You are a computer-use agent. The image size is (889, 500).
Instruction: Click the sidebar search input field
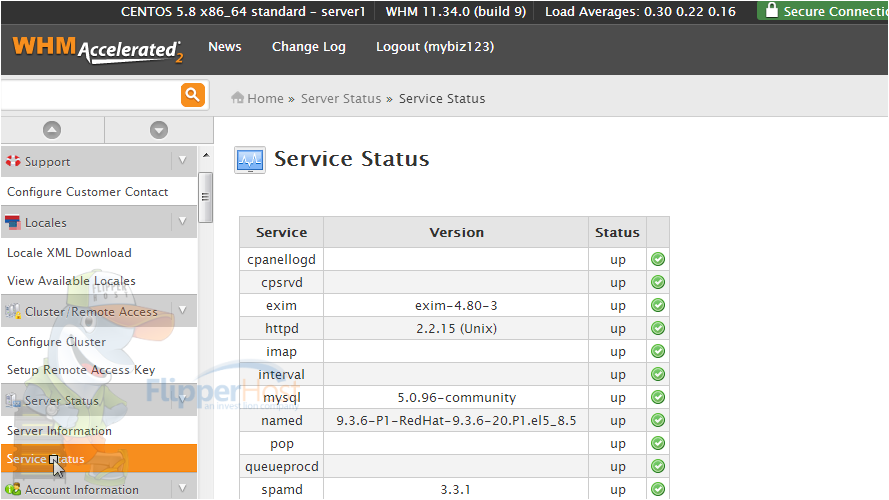pos(91,95)
